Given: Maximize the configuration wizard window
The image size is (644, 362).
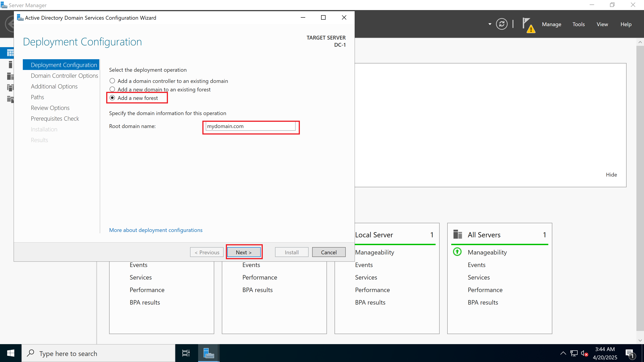Looking at the screenshot, I should tap(323, 17).
